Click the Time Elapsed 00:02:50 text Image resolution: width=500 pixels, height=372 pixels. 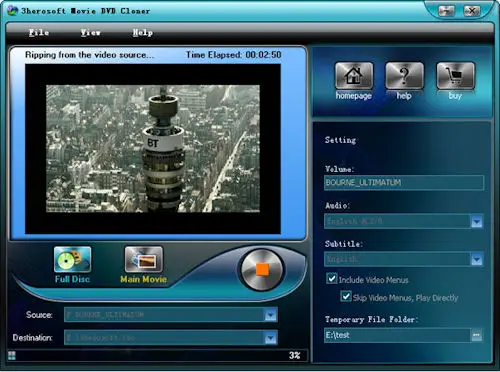click(x=234, y=55)
